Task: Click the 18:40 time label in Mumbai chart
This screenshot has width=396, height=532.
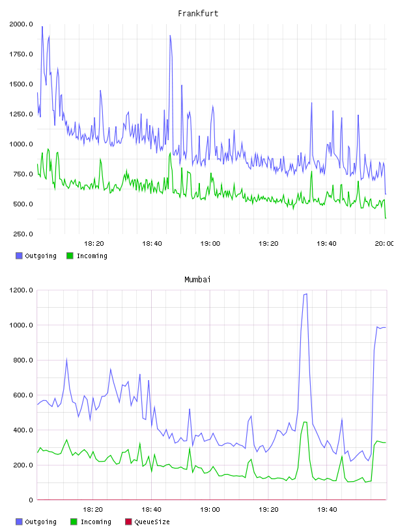Action: point(151,510)
